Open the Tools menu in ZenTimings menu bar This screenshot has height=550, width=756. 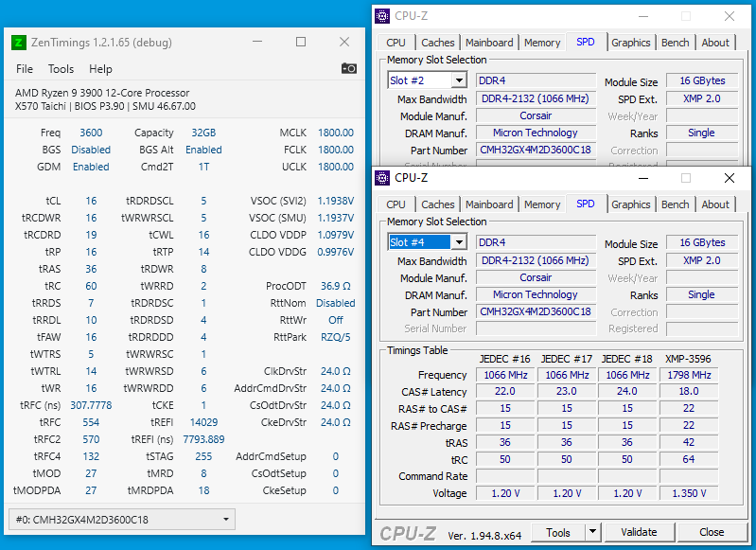point(61,69)
